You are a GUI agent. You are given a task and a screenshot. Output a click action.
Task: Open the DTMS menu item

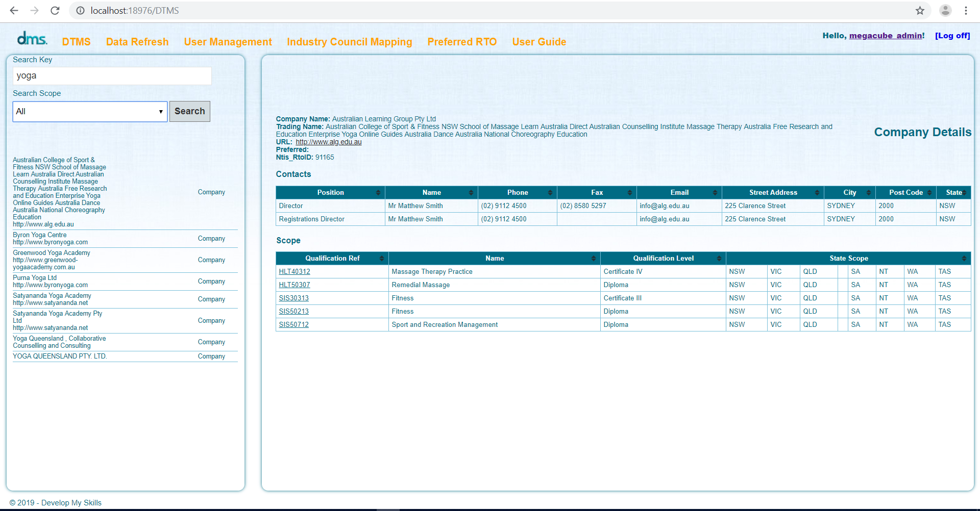[x=76, y=42]
